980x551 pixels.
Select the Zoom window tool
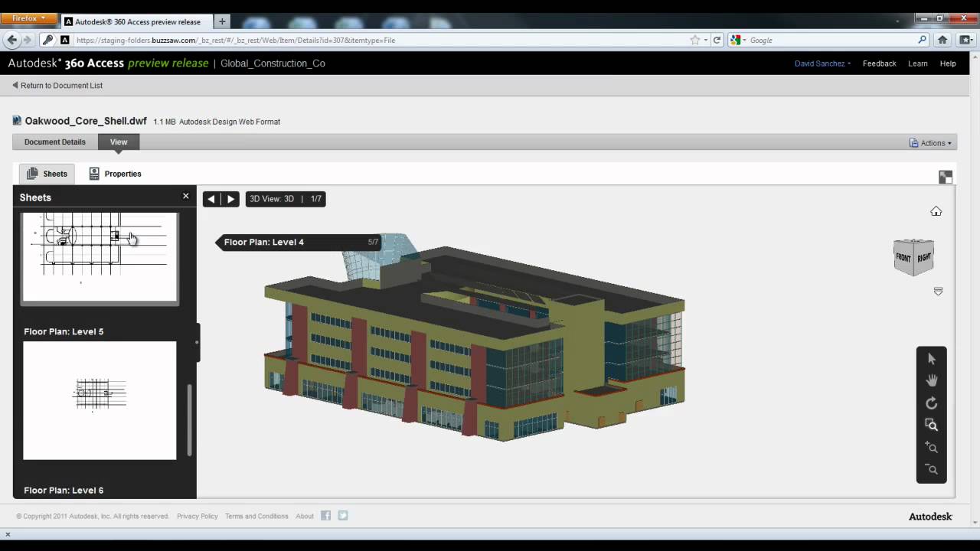tap(932, 425)
